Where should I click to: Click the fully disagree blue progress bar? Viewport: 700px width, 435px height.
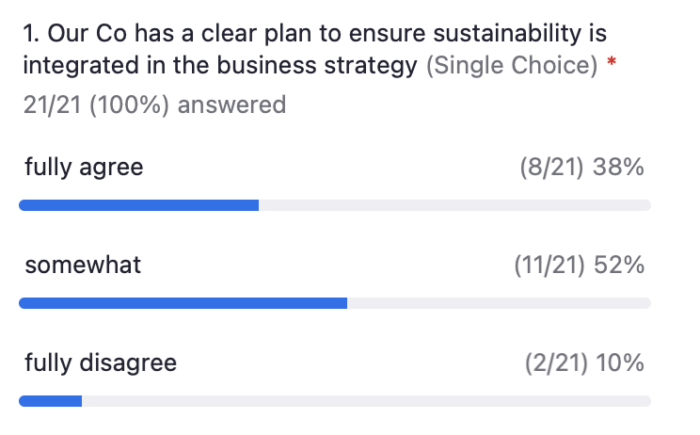(x=50, y=401)
